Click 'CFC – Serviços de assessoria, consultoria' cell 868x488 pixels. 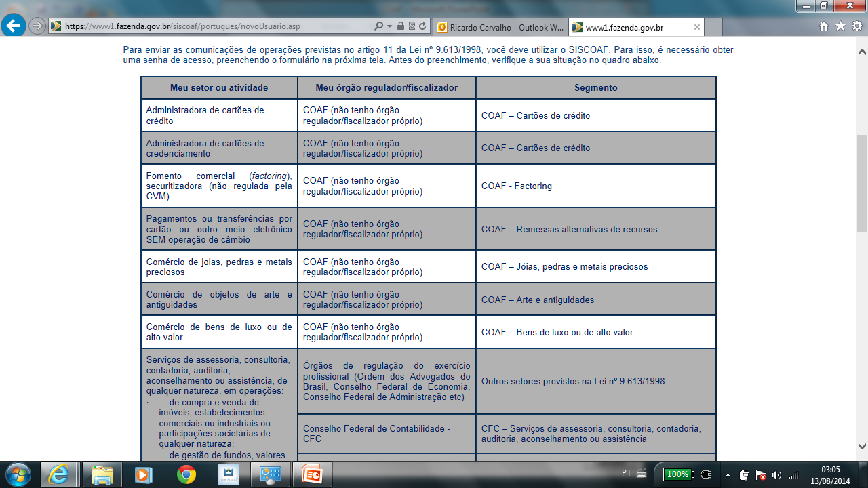click(x=596, y=434)
